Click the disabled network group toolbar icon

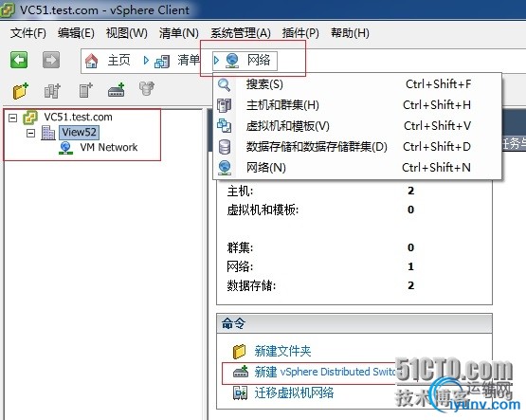pyautogui.click(x=147, y=89)
